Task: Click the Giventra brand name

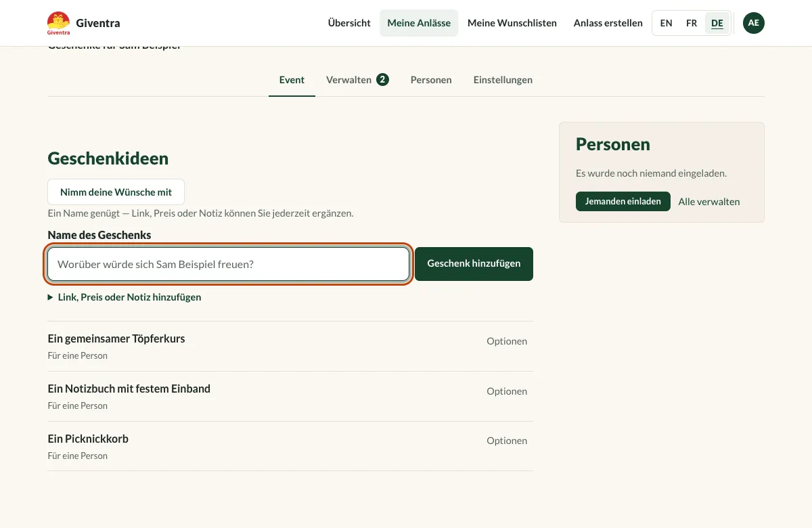Action: [x=98, y=23]
